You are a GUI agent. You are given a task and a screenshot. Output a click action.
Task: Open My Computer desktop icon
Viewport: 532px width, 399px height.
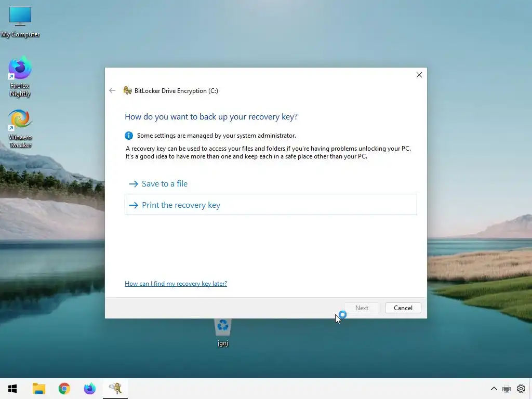coord(20,21)
